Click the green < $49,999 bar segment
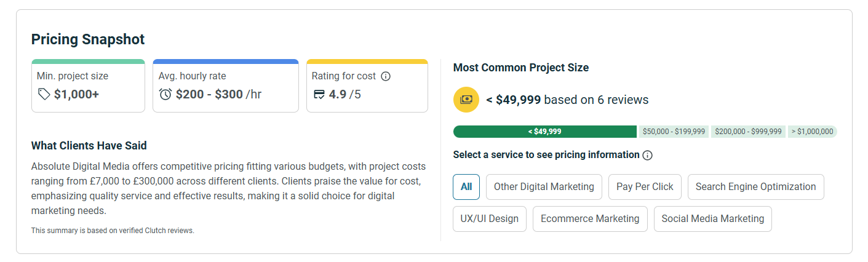868x262 pixels. click(x=544, y=132)
